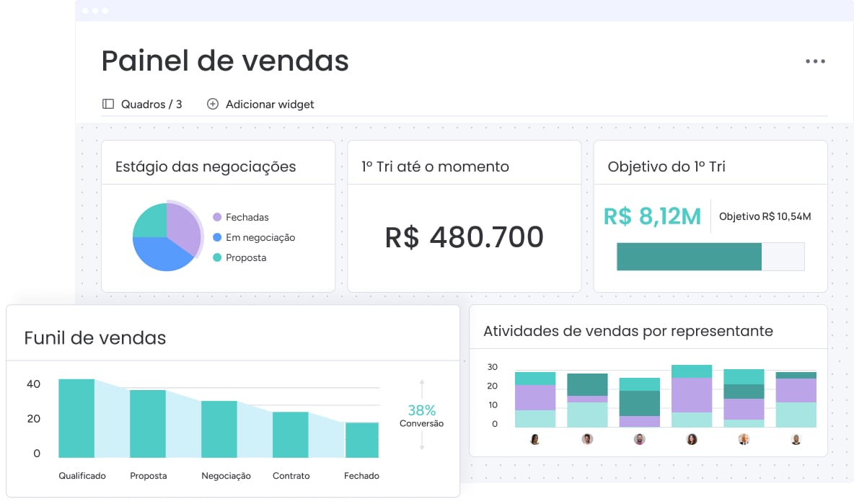Click the "Painel de vendas" title to edit
Image resolution: width=854 pixels, height=504 pixels.
pyautogui.click(x=224, y=61)
